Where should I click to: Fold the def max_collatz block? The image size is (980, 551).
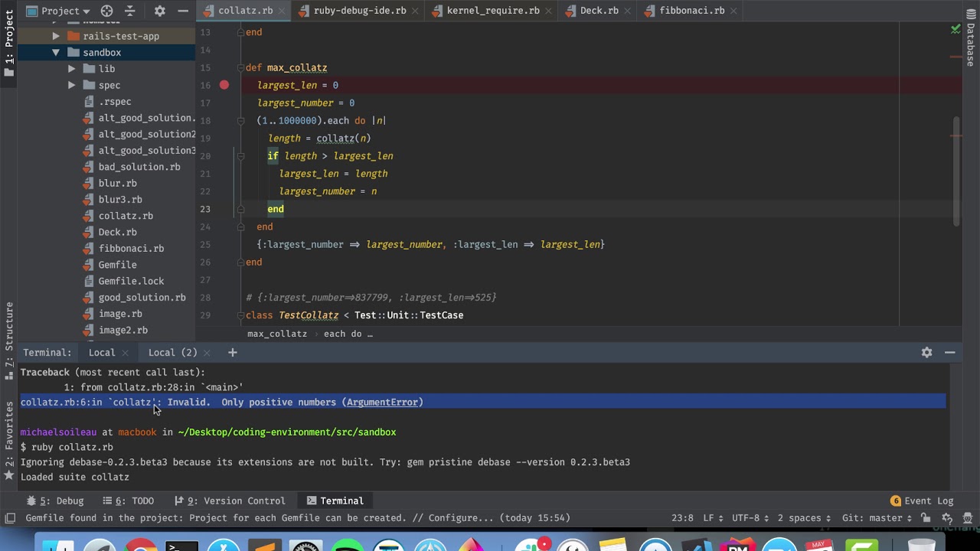[240, 67]
